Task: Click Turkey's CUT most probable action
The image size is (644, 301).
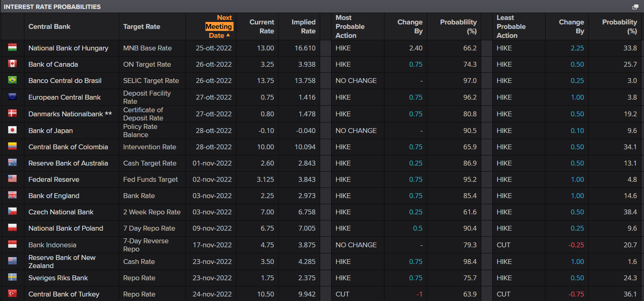Action: click(342, 294)
